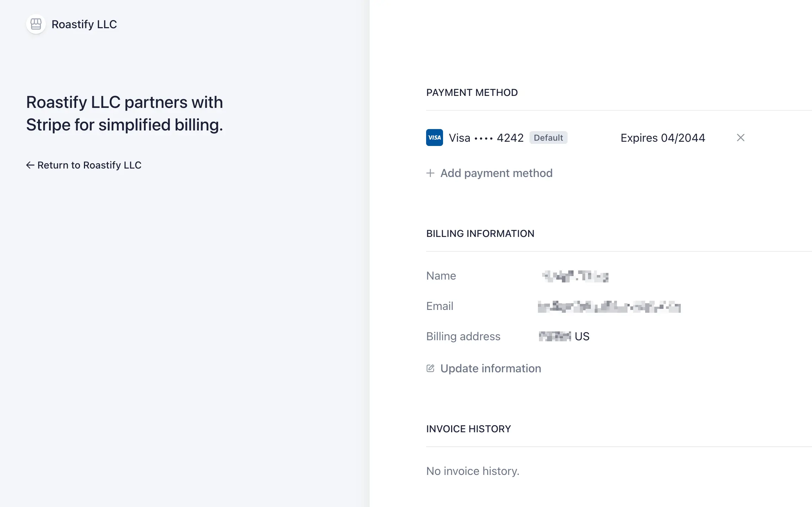Select the Visa •••• 4242 card text
Viewport: 812px width, 507px height.
click(x=486, y=138)
